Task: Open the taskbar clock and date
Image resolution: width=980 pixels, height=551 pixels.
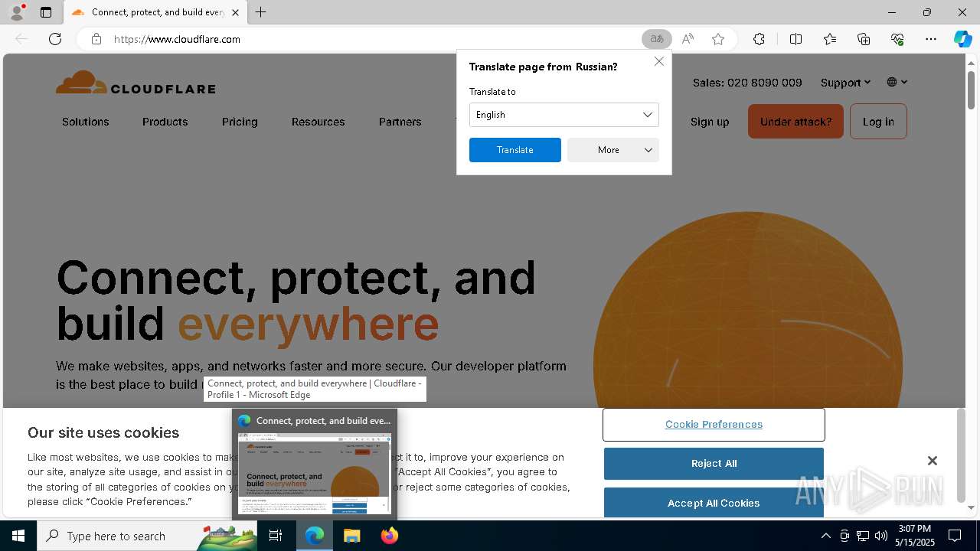Action: [x=915, y=536]
